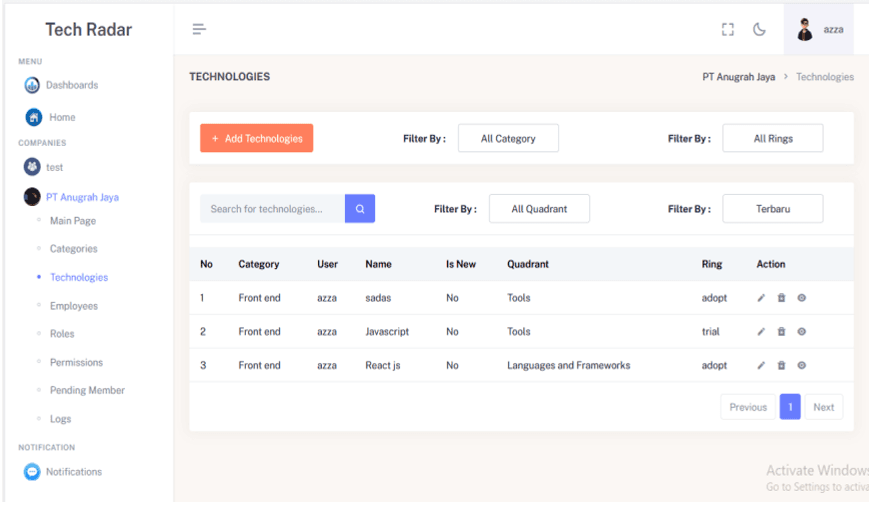This screenshot has height=517, width=869.
Task: Open Categories in the sidebar
Action: point(74,249)
